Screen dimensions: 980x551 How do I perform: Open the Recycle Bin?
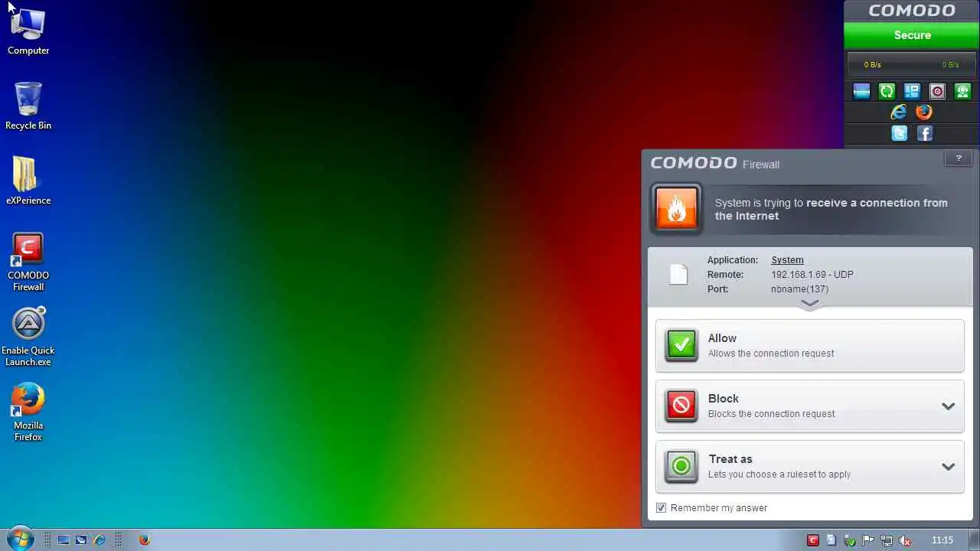pyautogui.click(x=28, y=106)
